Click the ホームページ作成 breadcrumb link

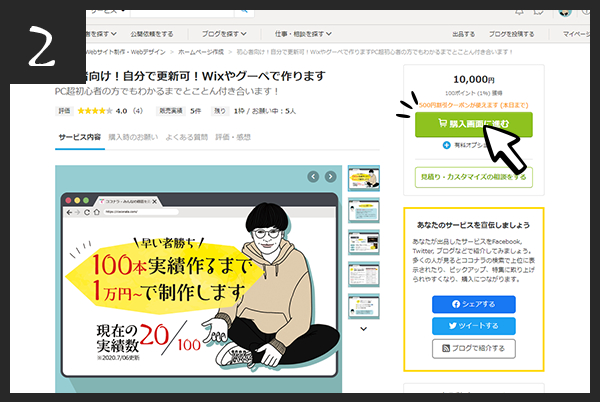tap(201, 52)
